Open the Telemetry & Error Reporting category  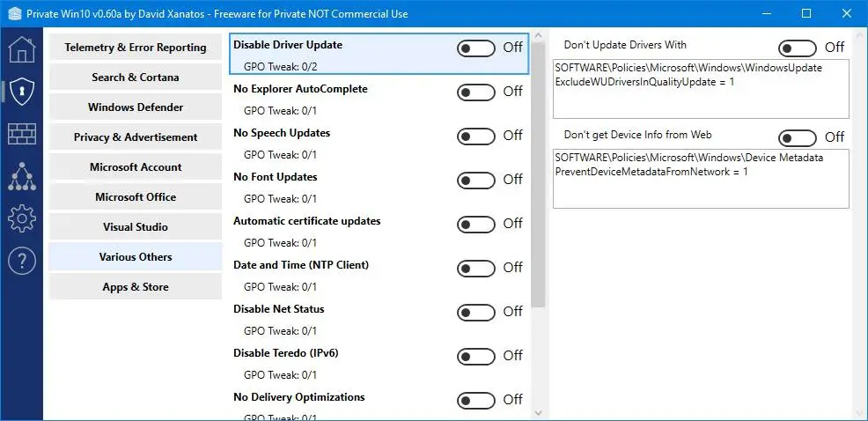(136, 48)
